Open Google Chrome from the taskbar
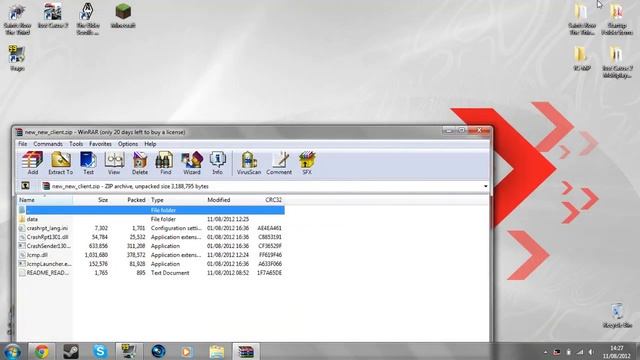This screenshot has width=640, height=360. tap(41, 351)
